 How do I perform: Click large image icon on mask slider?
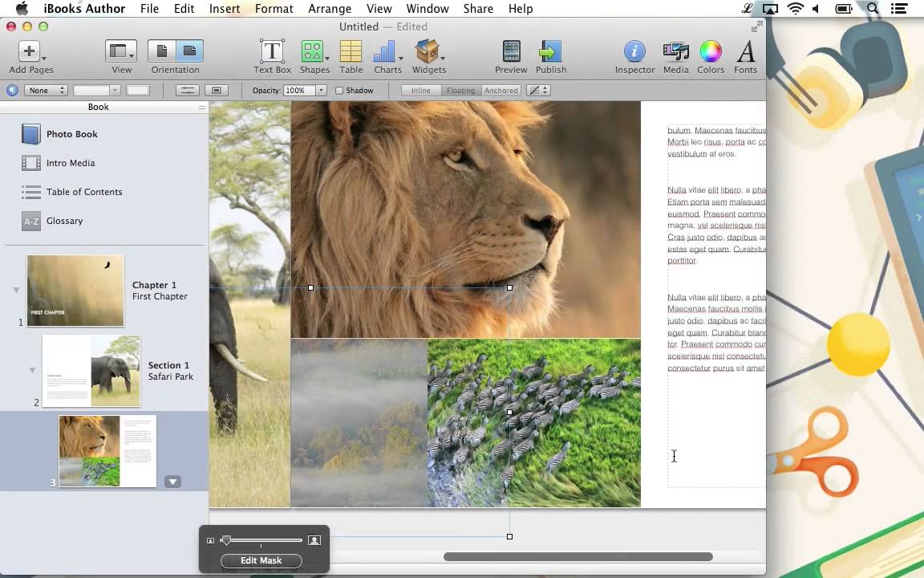coord(314,540)
